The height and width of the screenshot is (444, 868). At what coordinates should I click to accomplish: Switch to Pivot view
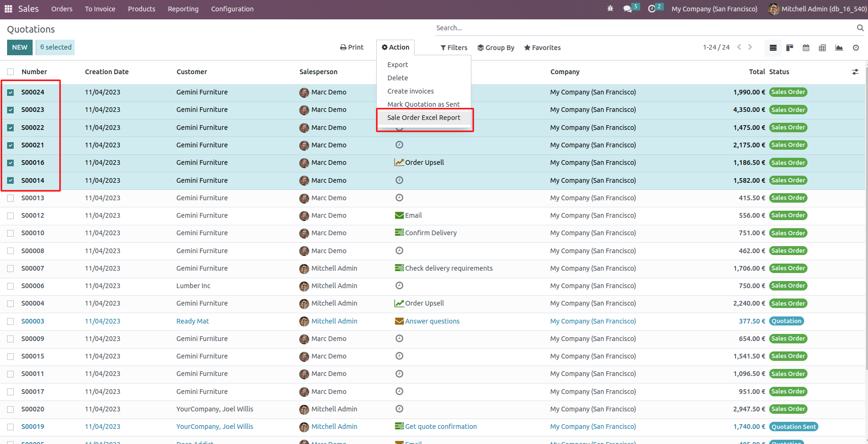click(x=823, y=48)
